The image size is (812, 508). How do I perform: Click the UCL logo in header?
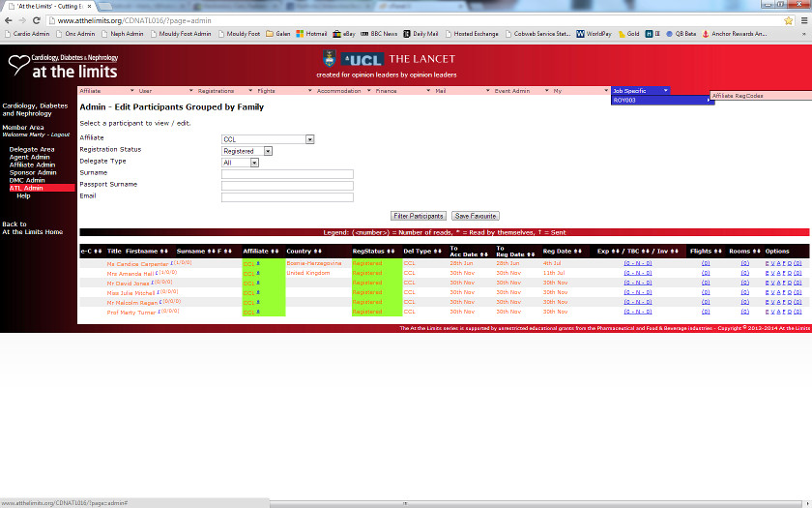362,60
